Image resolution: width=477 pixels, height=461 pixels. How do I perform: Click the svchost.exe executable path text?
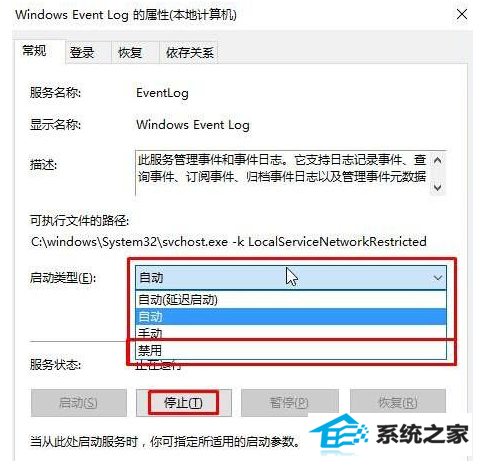coord(229,241)
